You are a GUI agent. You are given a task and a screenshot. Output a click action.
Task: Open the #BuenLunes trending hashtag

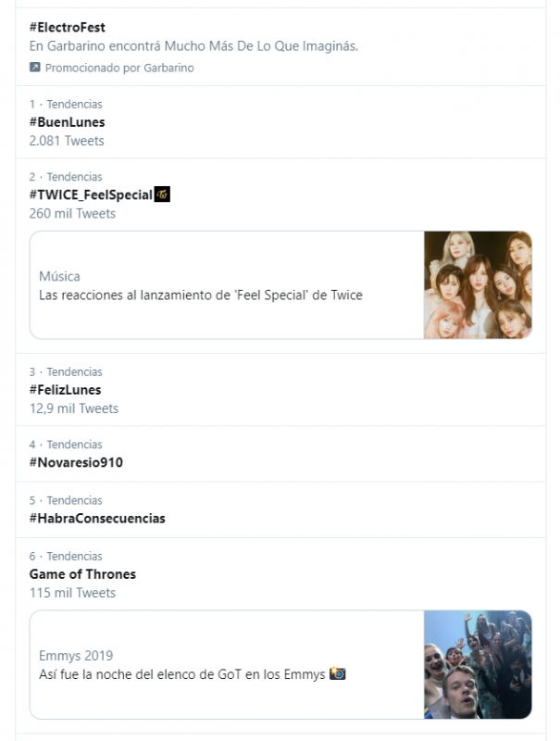click(x=68, y=122)
